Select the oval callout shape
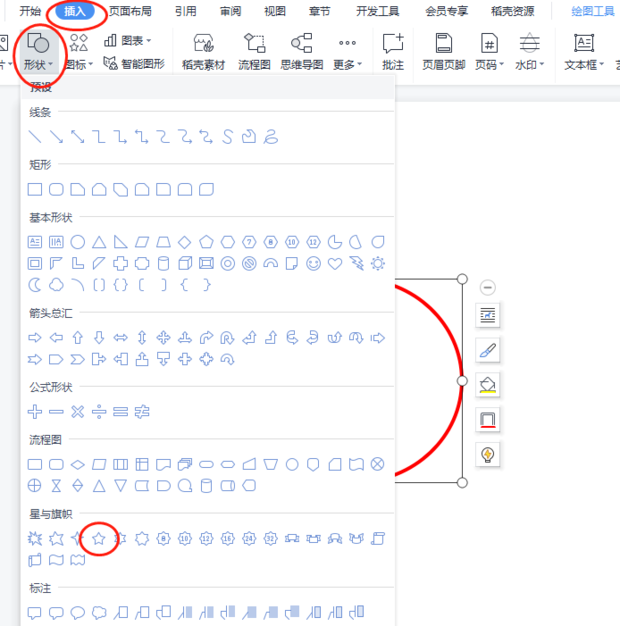620x626 pixels. (x=77, y=612)
